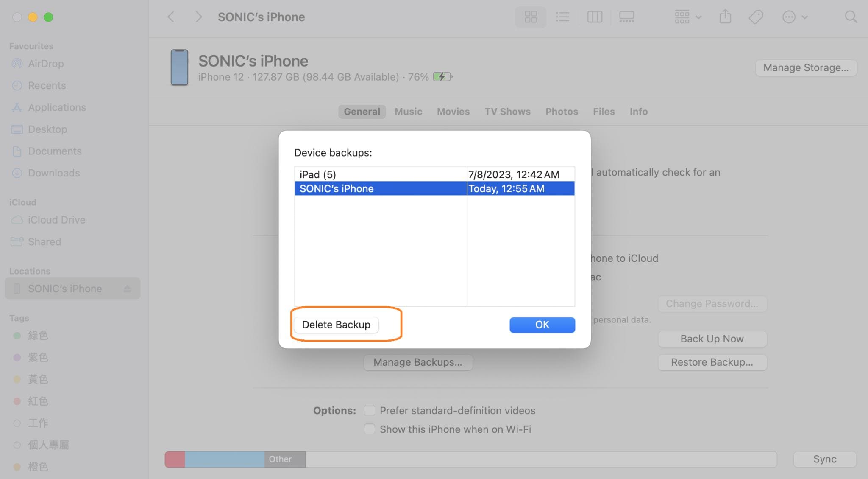Viewport: 868px width, 479px height.
Task: Switch to the General tab
Action: [362, 112]
